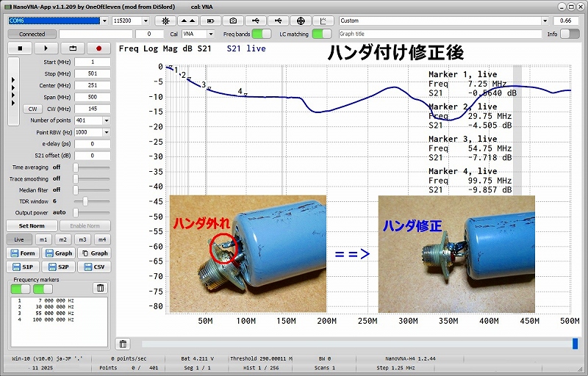Toggle the Freq bands switch

[261, 34]
